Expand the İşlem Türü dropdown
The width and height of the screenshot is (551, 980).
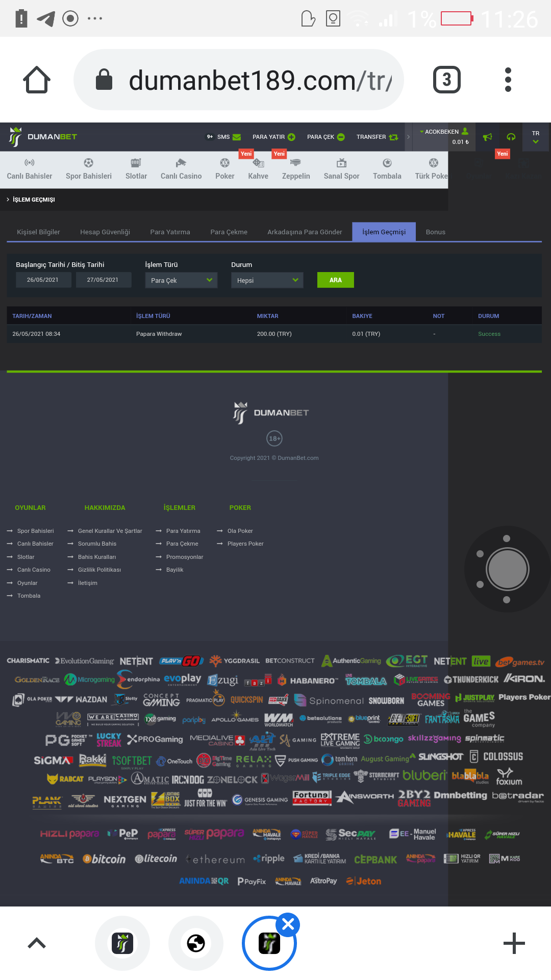pyautogui.click(x=181, y=280)
